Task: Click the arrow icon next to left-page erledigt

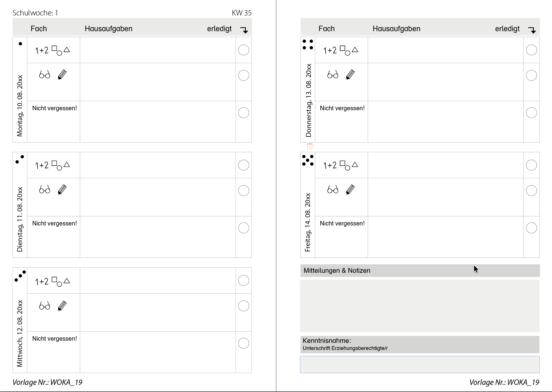Action: [x=244, y=30]
